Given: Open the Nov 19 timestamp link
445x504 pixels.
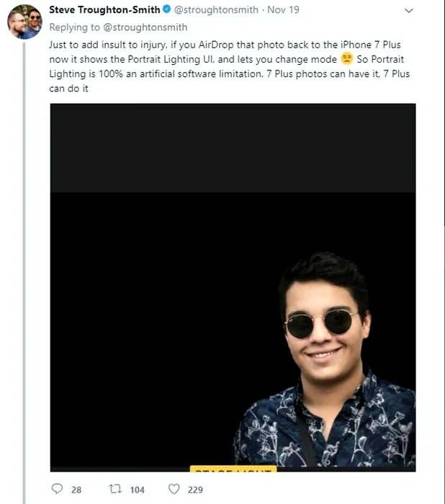Looking at the screenshot, I should pyautogui.click(x=283, y=10).
